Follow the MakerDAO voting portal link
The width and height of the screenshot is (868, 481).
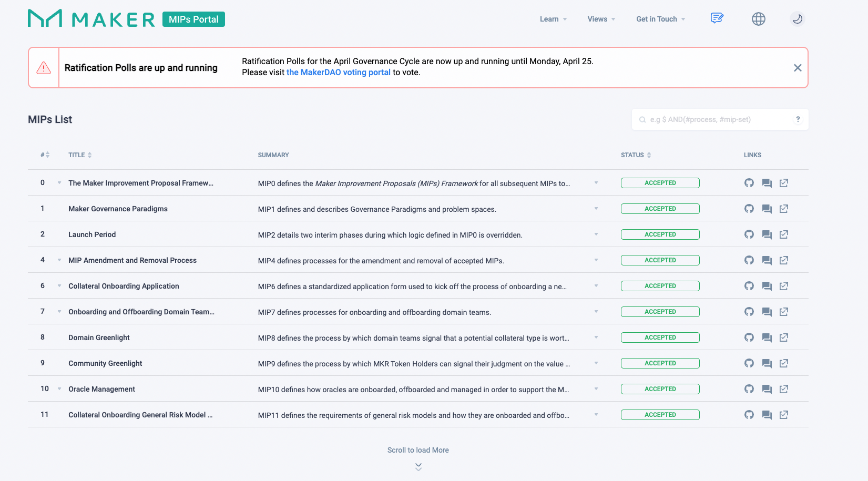(x=339, y=73)
